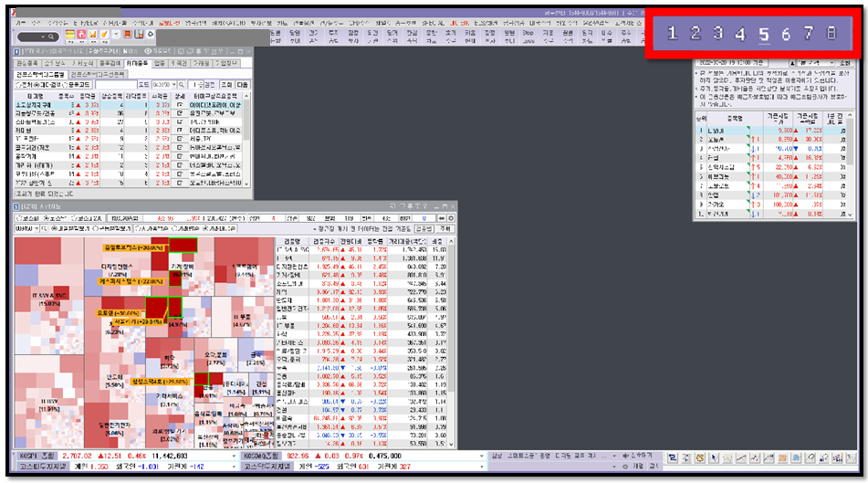
Task: Open the SPECIAL menu in the menu bar
Action: coord(433,23)
